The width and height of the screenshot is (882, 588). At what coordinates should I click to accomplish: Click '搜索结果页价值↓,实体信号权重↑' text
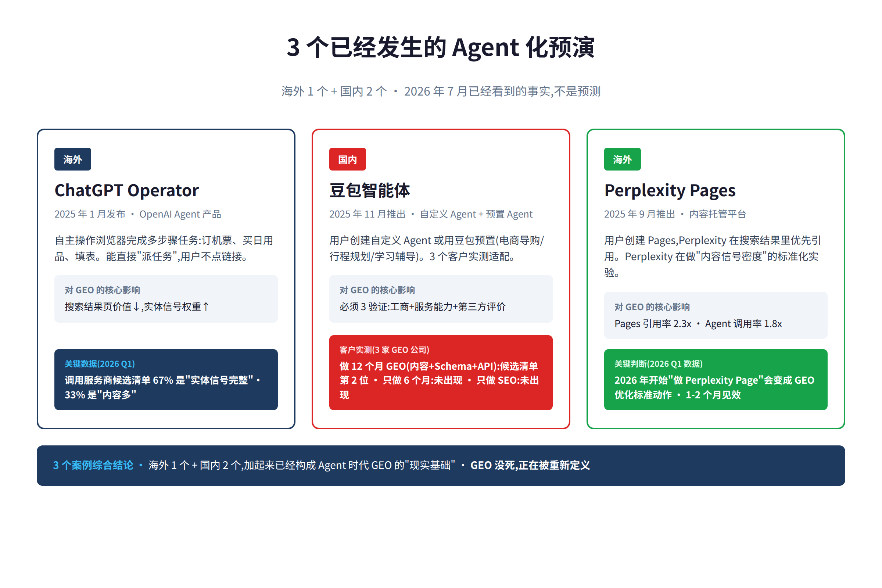click(x=137, y=307)
